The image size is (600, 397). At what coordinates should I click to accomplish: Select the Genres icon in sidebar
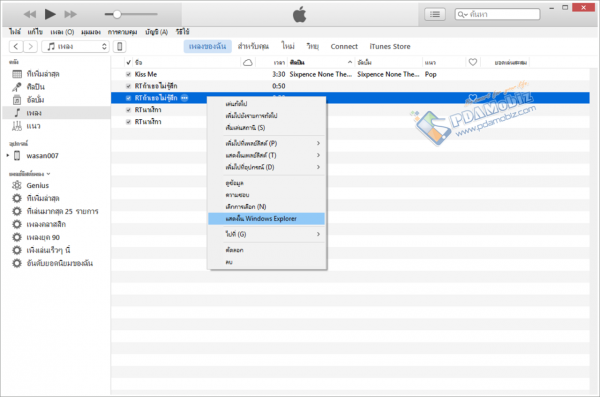(x=17, y=126)
